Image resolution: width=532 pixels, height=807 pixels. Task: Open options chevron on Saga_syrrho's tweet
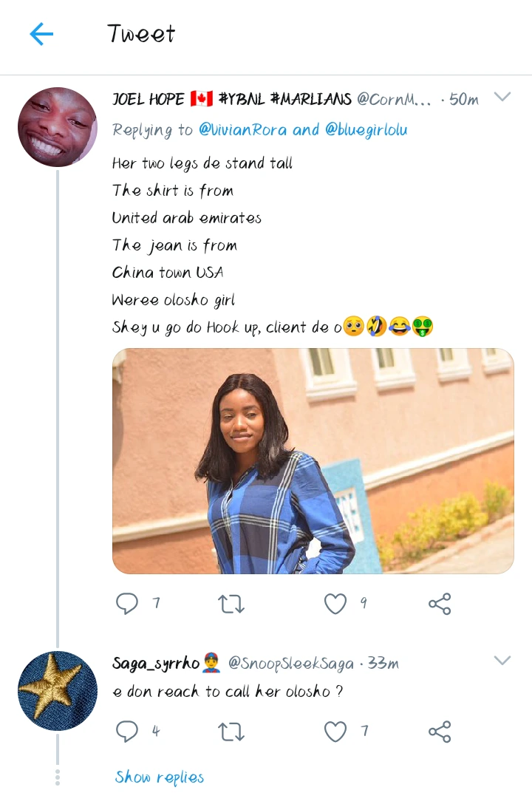click(x=502, y=661)
